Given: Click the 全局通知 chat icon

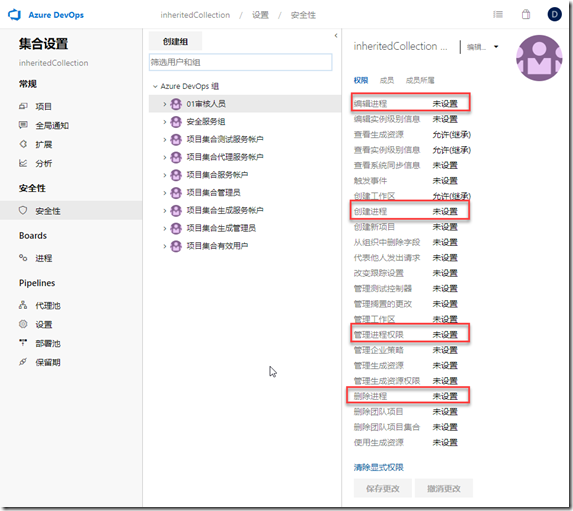Looking at the screenshot, I should click(23, 125).
